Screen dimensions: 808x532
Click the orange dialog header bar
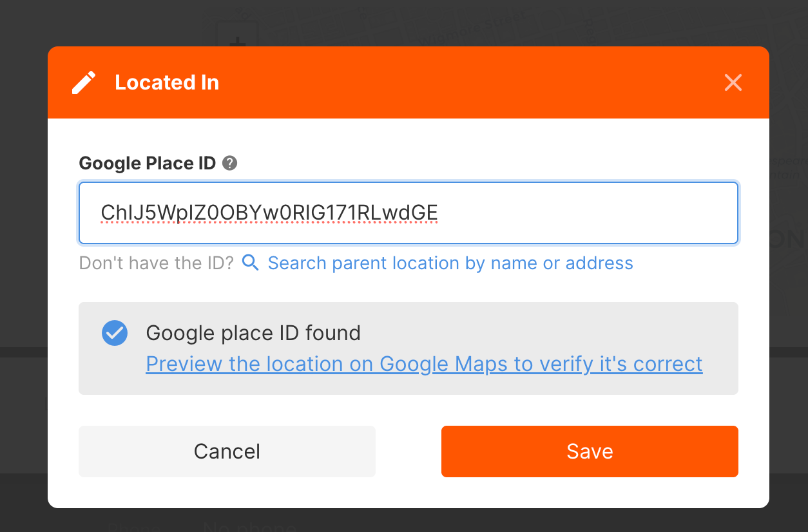pyautogui.click(x=451, y=82)
